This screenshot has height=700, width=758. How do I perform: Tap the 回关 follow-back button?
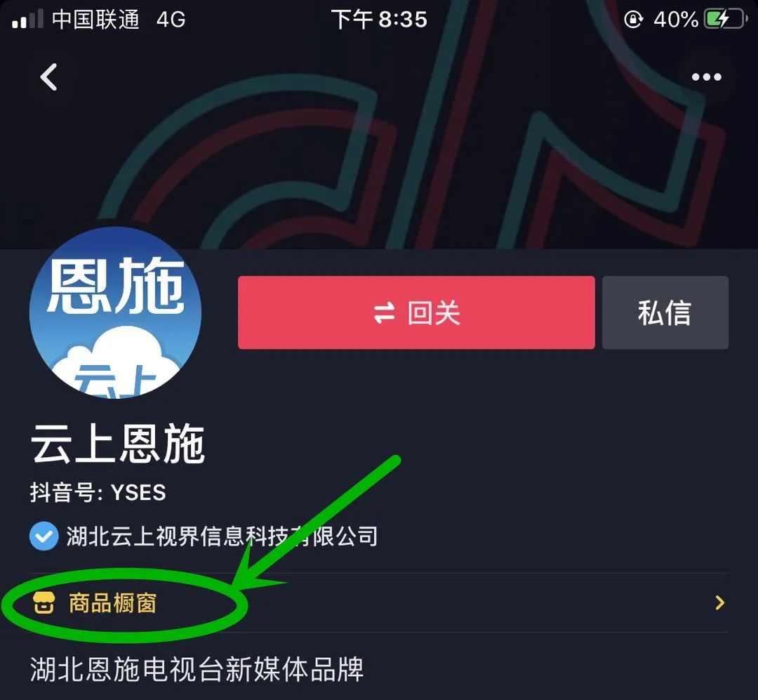click(x=416, y=312)
